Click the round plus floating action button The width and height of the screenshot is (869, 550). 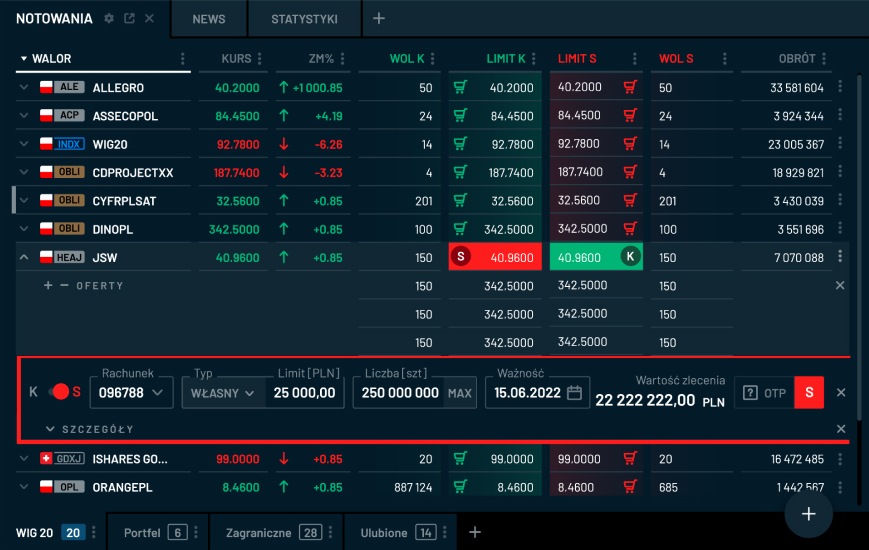coord(809,514)
